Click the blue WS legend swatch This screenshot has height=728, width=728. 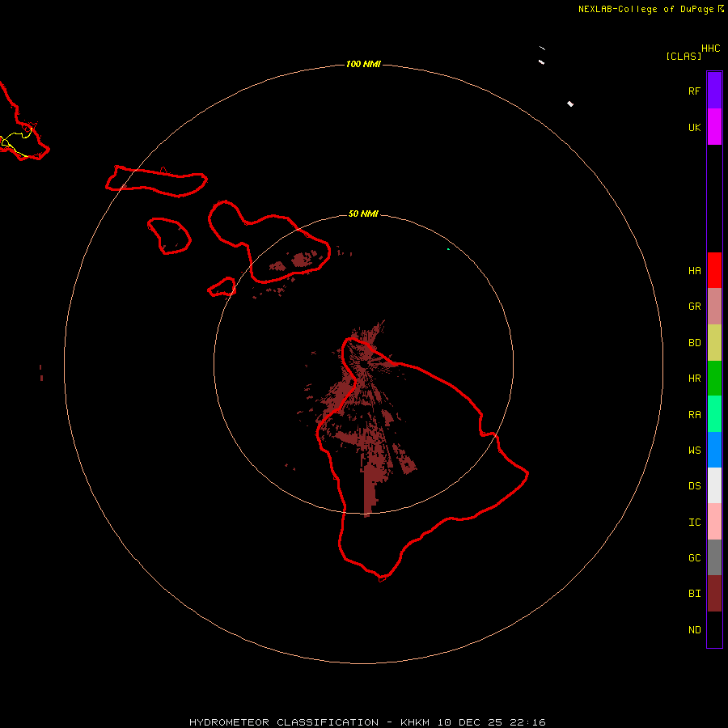coord(714,450)
